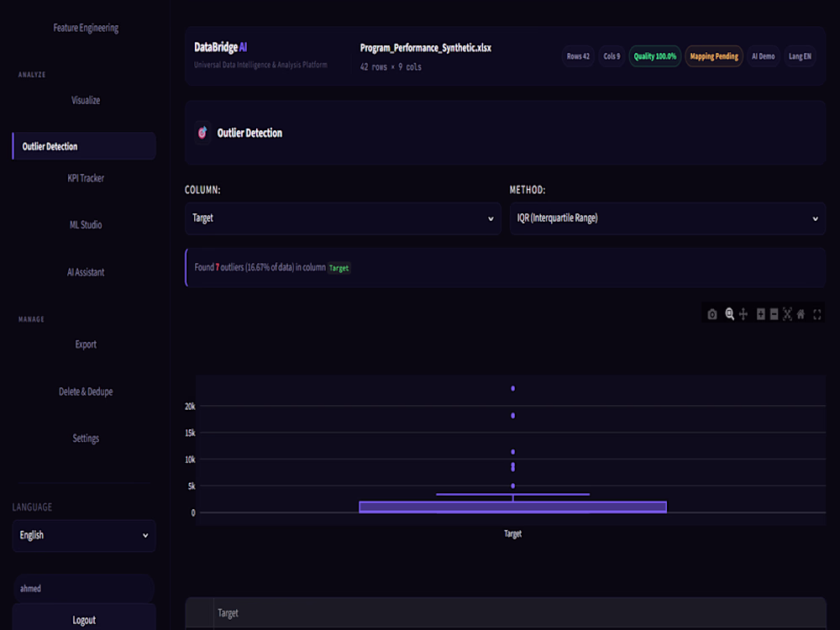This screenshot has height=630, width=840.
Task: Open Delete & Dedupe in sidebar
Action: pos(86,391)
